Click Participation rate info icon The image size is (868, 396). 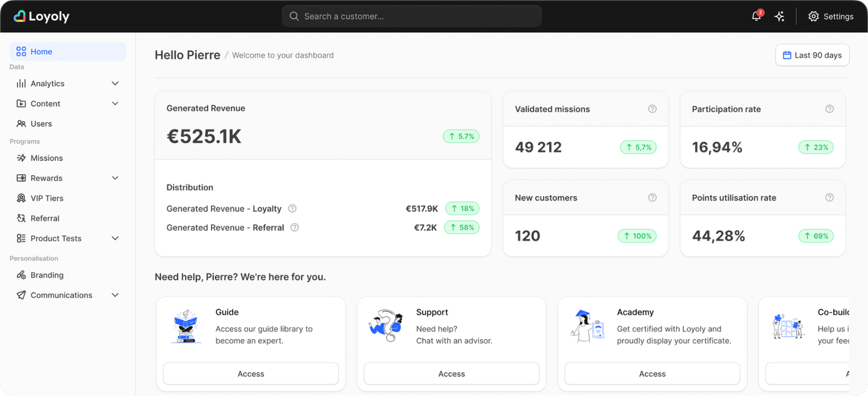(x=829, y=109)
